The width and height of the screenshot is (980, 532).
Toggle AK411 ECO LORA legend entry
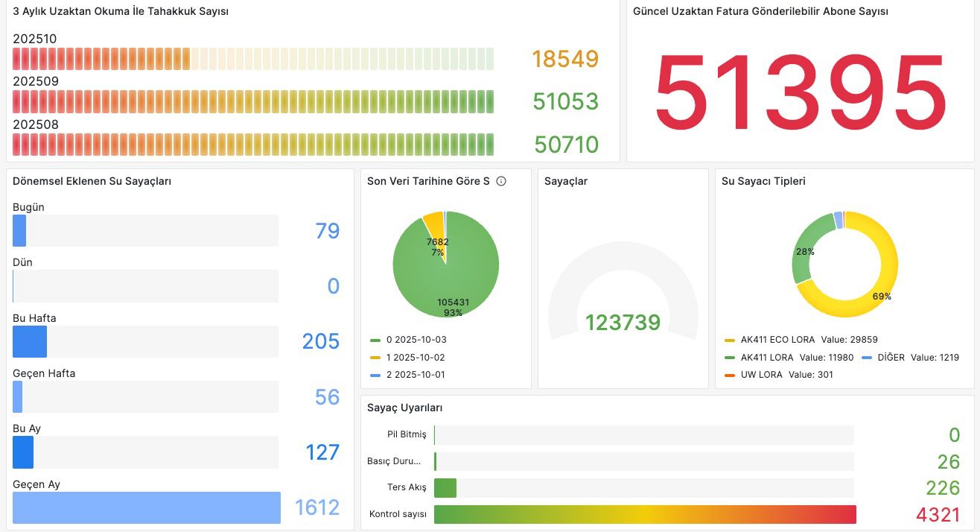(777, 340)
